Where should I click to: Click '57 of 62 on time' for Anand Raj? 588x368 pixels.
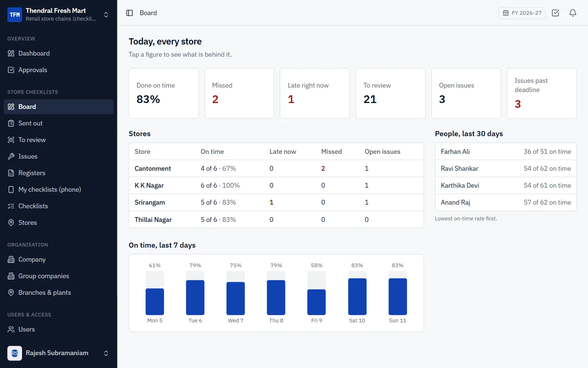pyautogui.click(x=547, y=202)
